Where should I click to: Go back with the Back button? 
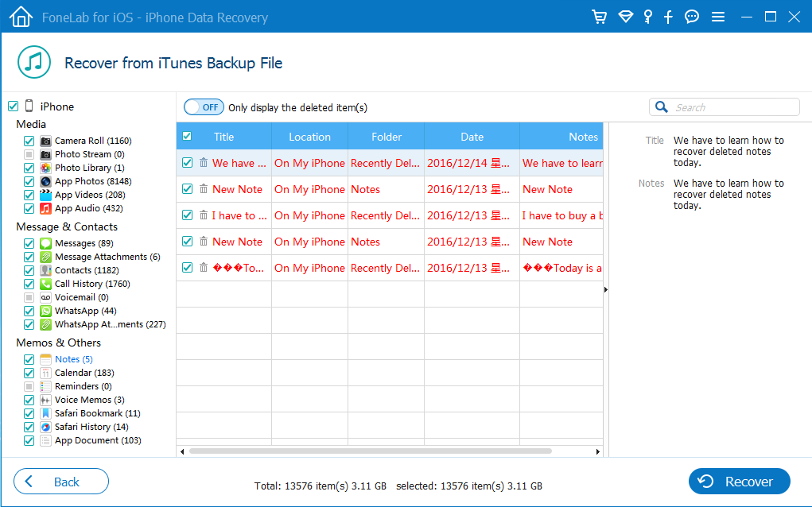(61, 482)
